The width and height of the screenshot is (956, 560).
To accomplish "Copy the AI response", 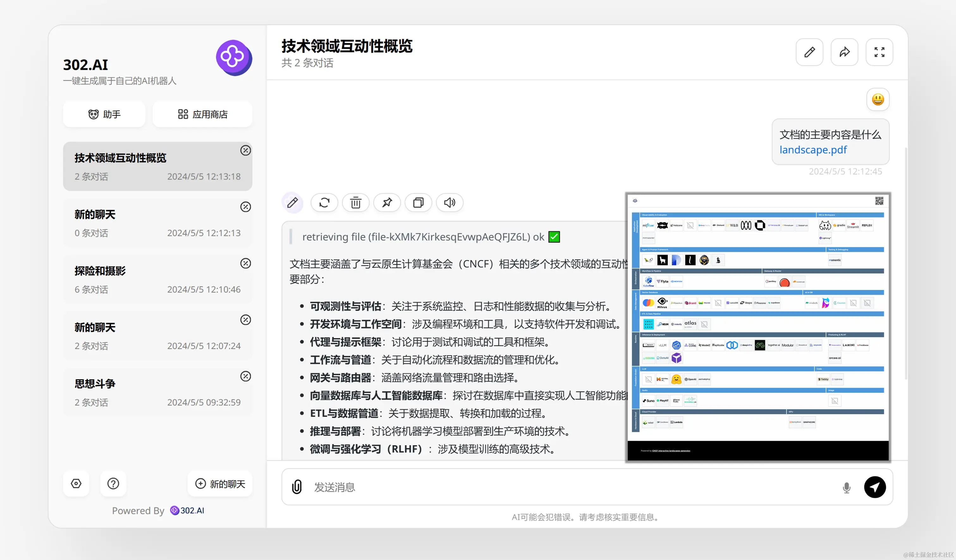I will (x=418, y=203).
